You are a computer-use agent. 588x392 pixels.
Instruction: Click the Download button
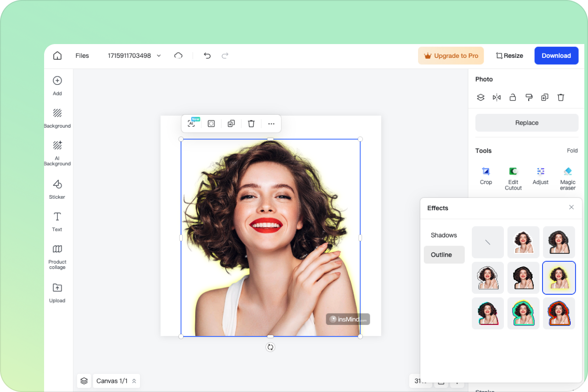click(x=556, y=56)
